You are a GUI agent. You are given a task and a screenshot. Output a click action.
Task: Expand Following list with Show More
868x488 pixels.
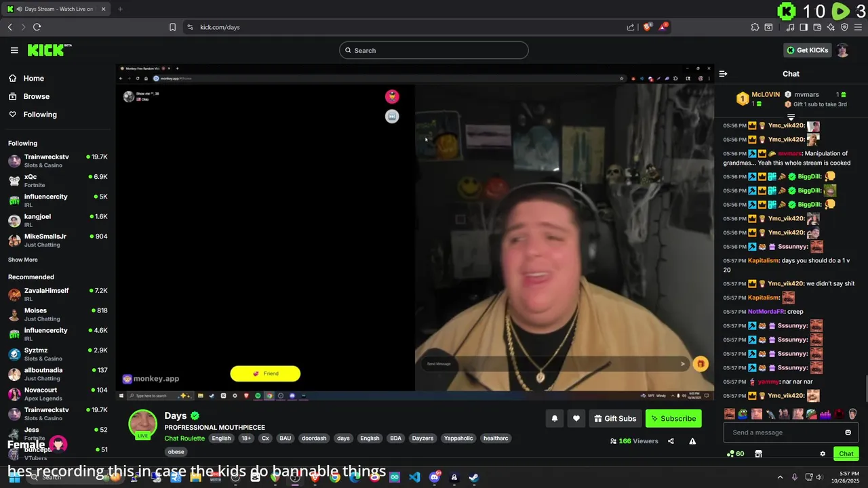(23, 260)
